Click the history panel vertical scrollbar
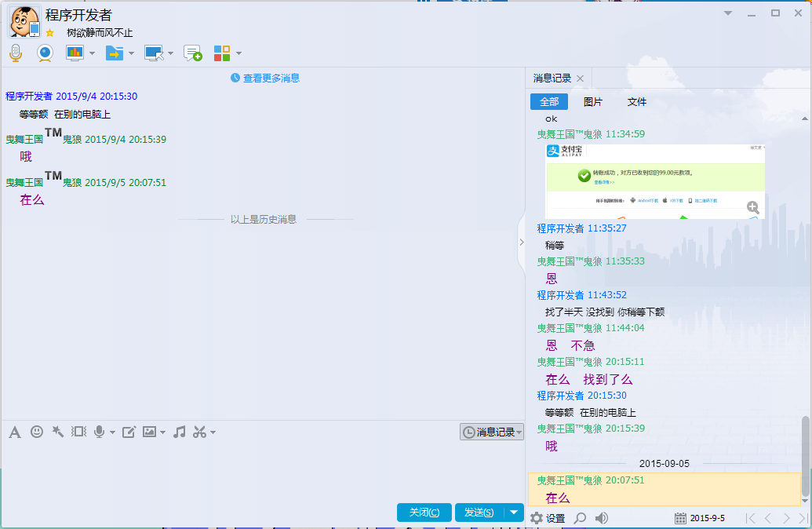The height and width of the screenshot is (529, 812). (805, 456)
